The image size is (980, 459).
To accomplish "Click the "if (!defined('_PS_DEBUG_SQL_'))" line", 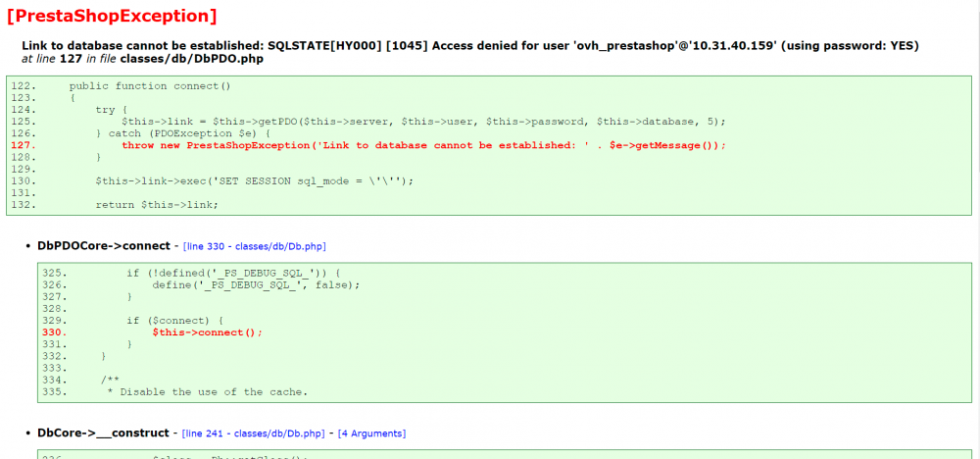I will 232,274.
